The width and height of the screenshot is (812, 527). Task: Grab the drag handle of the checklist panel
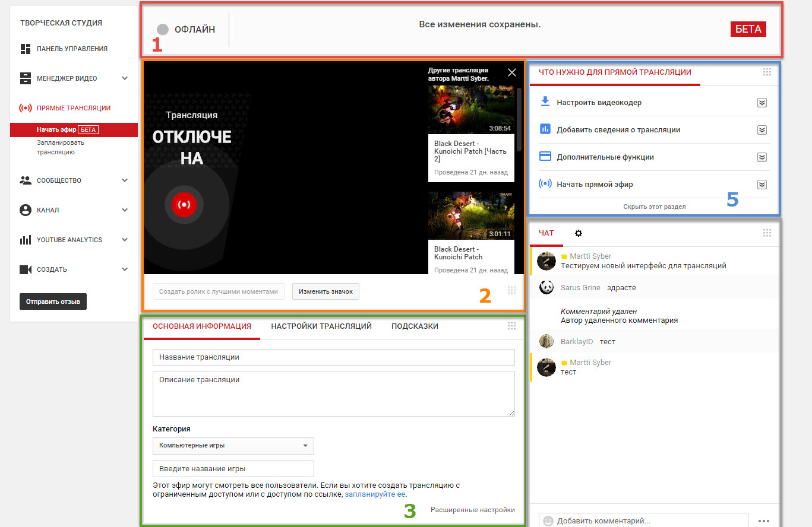coord(767,72)
